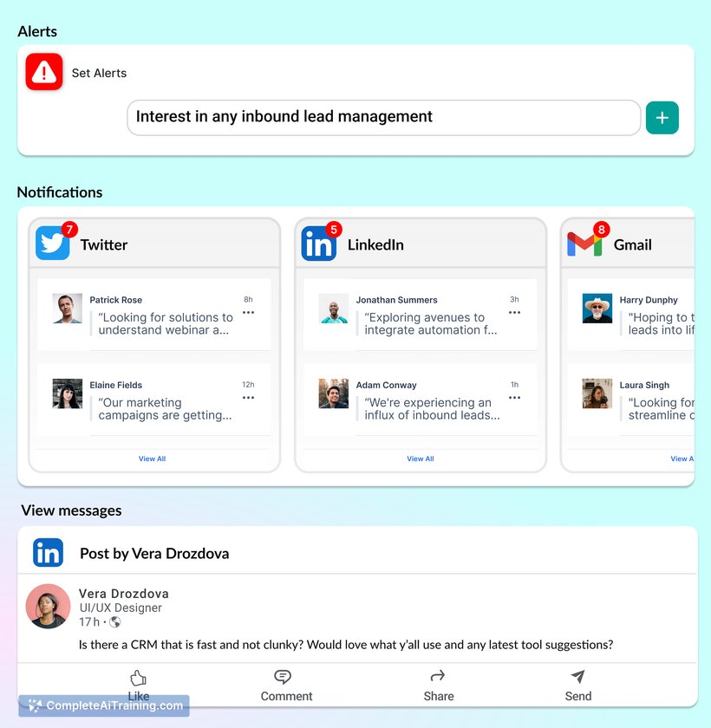View all Twitter notifications
The height and width of the screenshot is (728, 711).
click(x=152, y=458)
